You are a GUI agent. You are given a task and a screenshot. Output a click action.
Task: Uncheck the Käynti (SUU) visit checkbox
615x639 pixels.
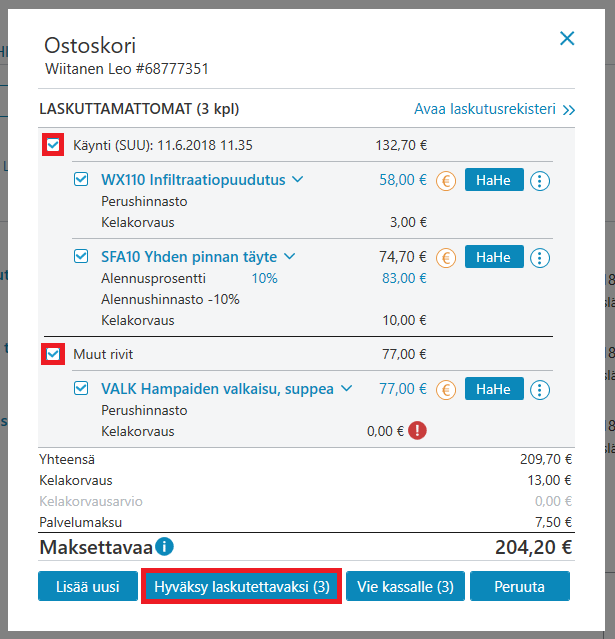pos(53,145)
